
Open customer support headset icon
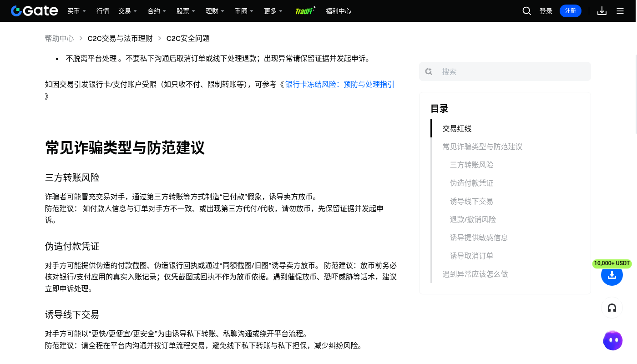pos(612,308)
